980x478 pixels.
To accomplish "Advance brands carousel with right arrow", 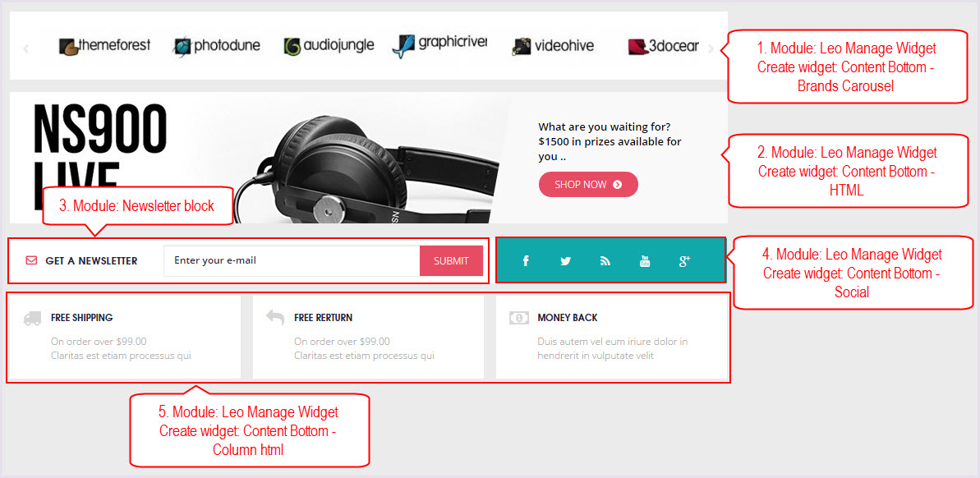I will (x=711, y=48).
